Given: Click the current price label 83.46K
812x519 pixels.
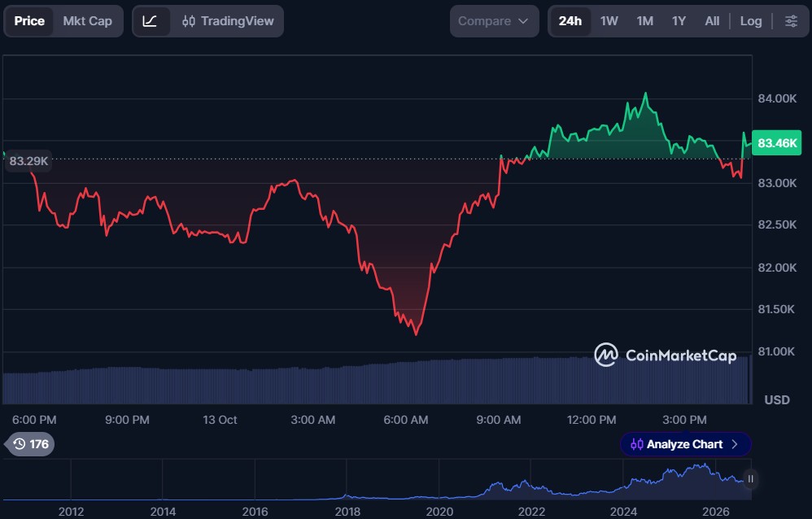Looking at the screenshot, I should [777, 143].
